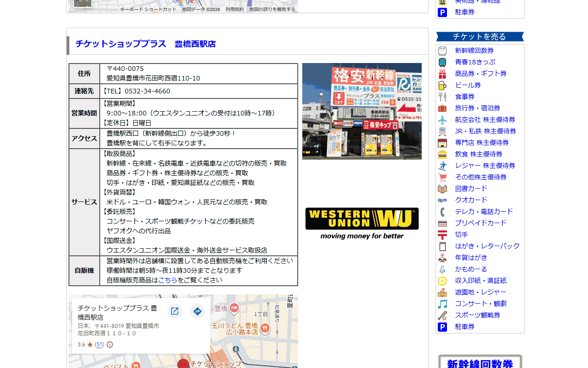Click the 利用規約 link under the top map
The height and width of the screenshot is (368, 588).
tap(234, 9)
